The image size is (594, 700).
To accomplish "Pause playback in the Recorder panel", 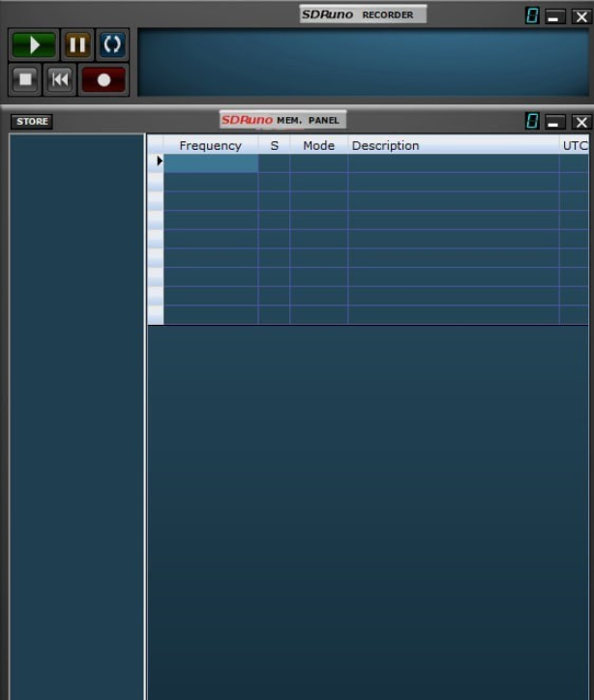I will [77, 44].
